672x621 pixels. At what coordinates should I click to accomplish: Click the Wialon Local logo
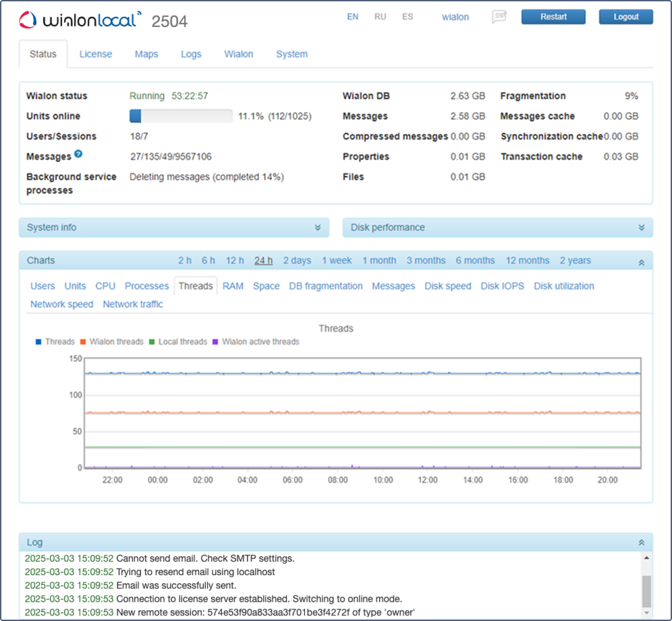click(80, 20)
